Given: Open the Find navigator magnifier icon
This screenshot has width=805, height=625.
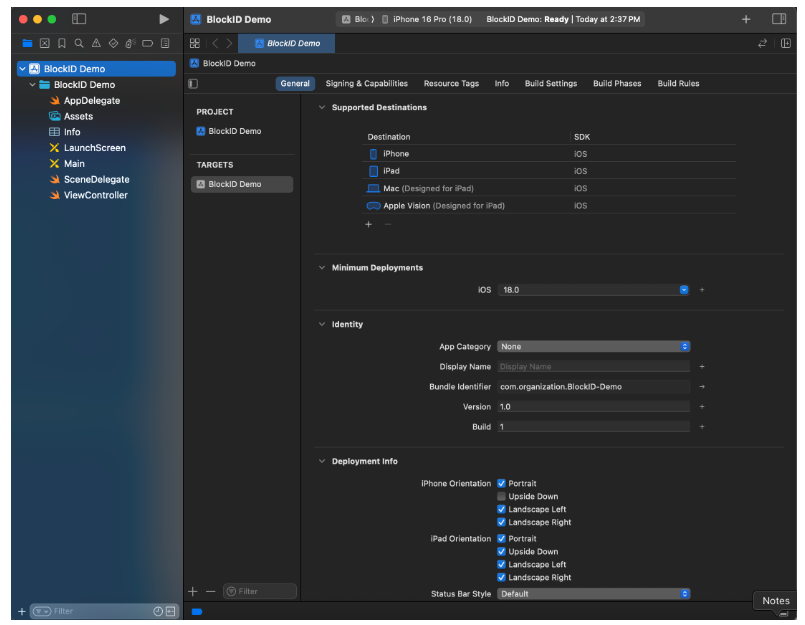Looking at the screenshot, I should click(78, 43).
